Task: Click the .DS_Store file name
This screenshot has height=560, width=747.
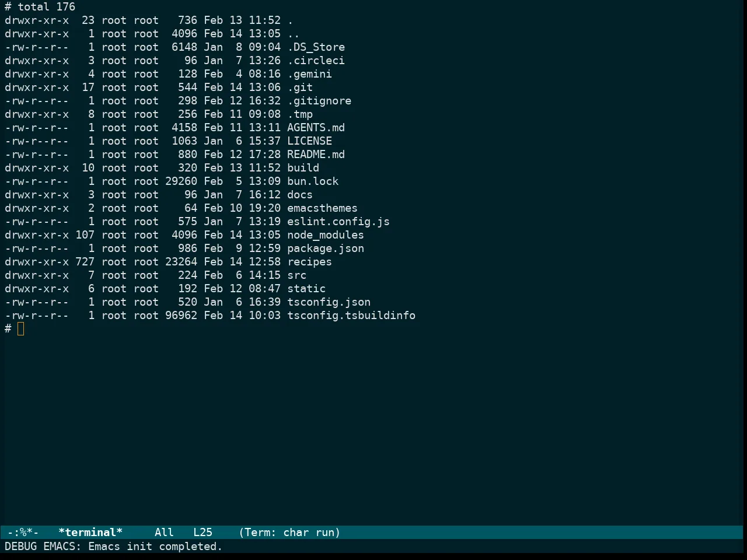Action: (x=316, y=47)
